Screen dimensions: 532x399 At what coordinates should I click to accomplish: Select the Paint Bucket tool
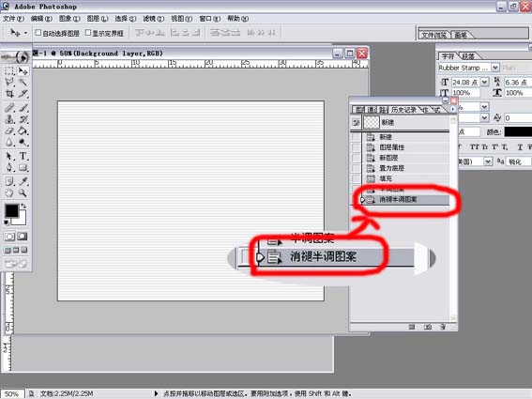click(x=23, y=130)
